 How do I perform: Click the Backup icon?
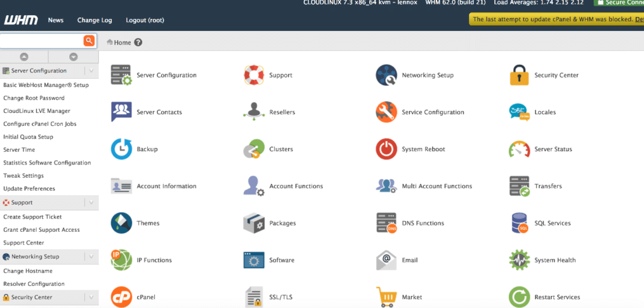pos(121,149)
